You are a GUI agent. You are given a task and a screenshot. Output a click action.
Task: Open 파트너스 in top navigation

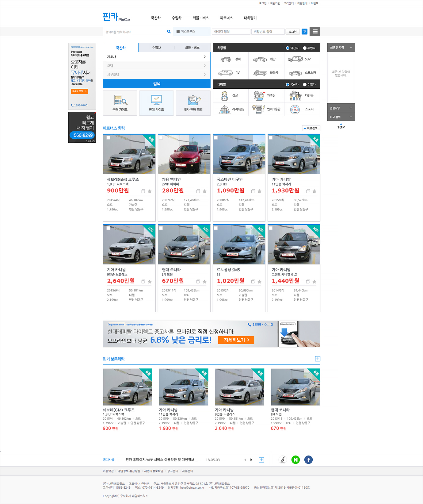(226, 18)
